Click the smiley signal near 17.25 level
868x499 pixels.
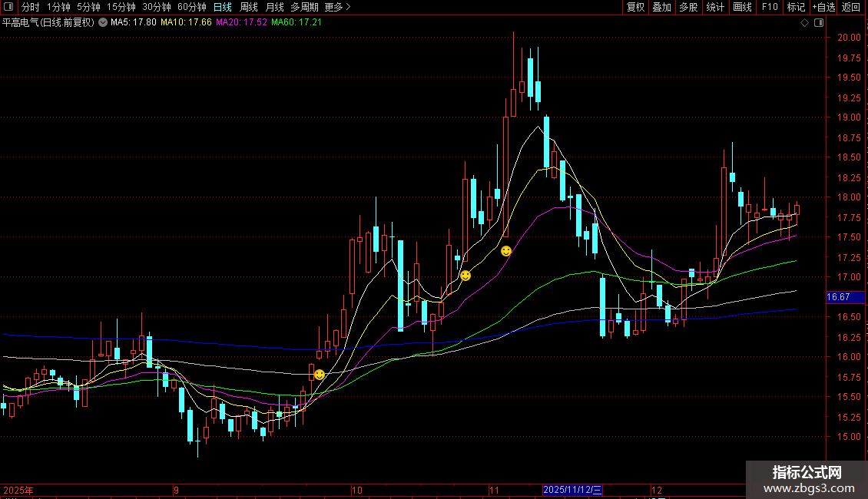506,251
